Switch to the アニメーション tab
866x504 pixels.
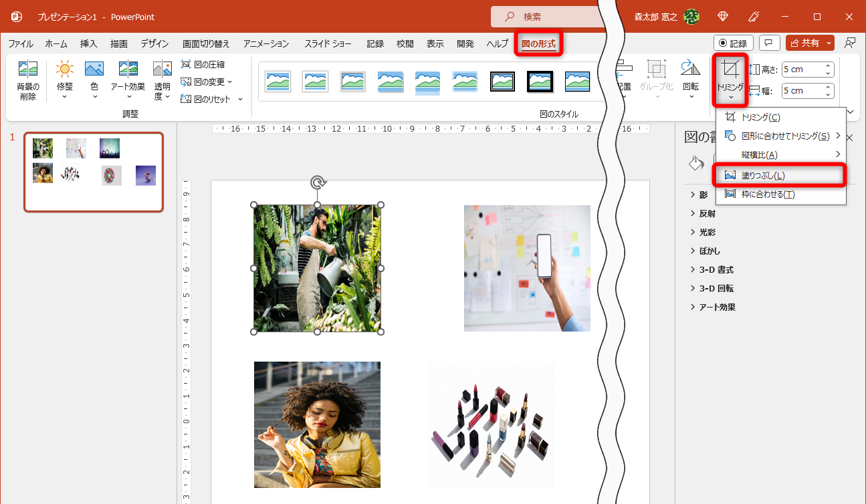(266, 43)
